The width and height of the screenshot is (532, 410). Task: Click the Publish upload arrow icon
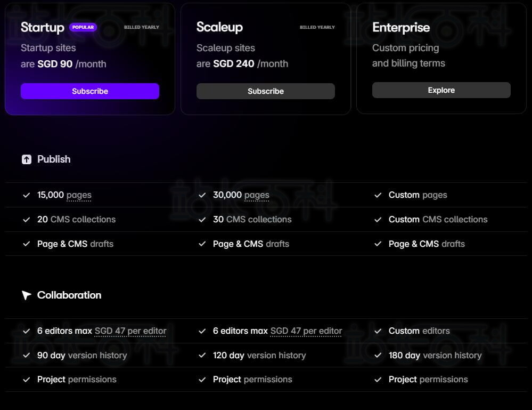pyautogui.click(x=27, y=159)
